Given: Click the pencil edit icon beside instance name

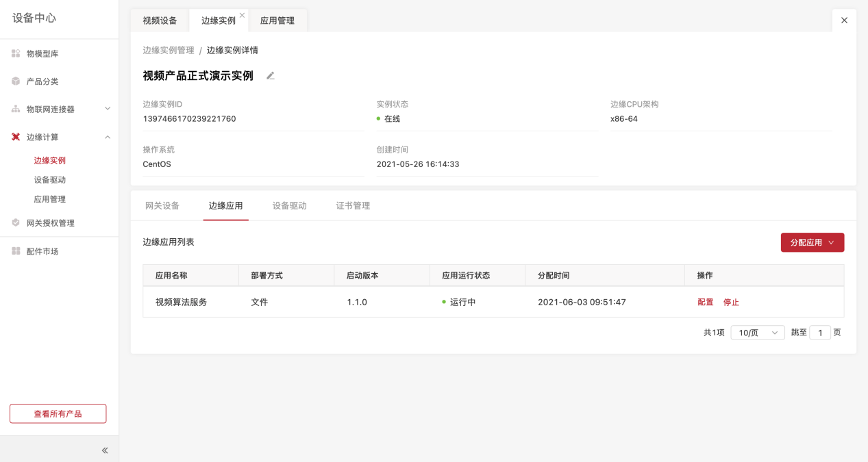Looking at the screenshot, I should [x=271, y=76].
